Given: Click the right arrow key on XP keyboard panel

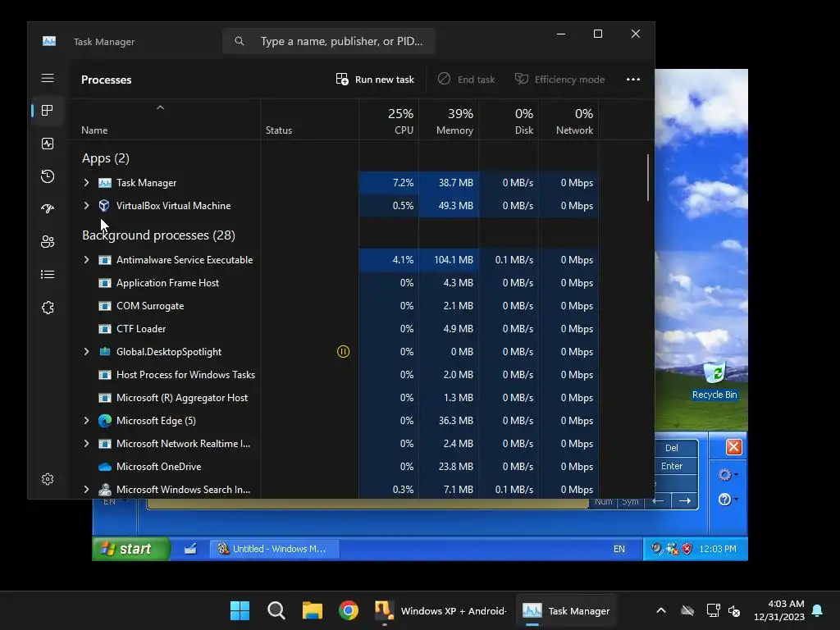Looking at the screenshot, I should [x=684, y=501].
